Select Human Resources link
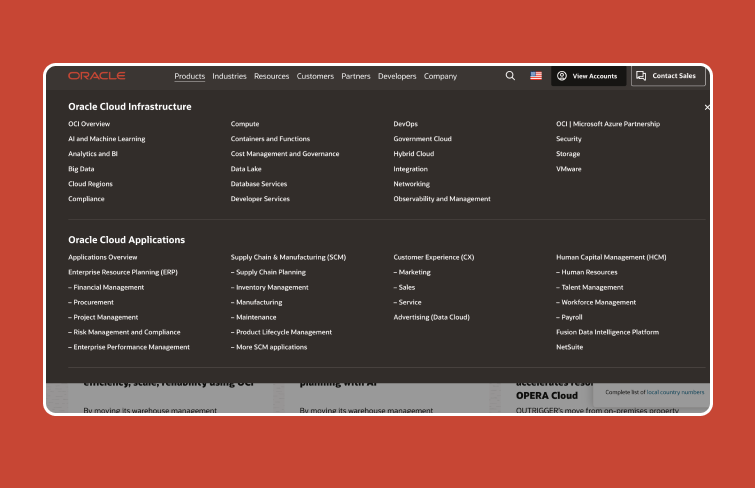This screenshot has height=488, width=755. [x=586, y=272]
